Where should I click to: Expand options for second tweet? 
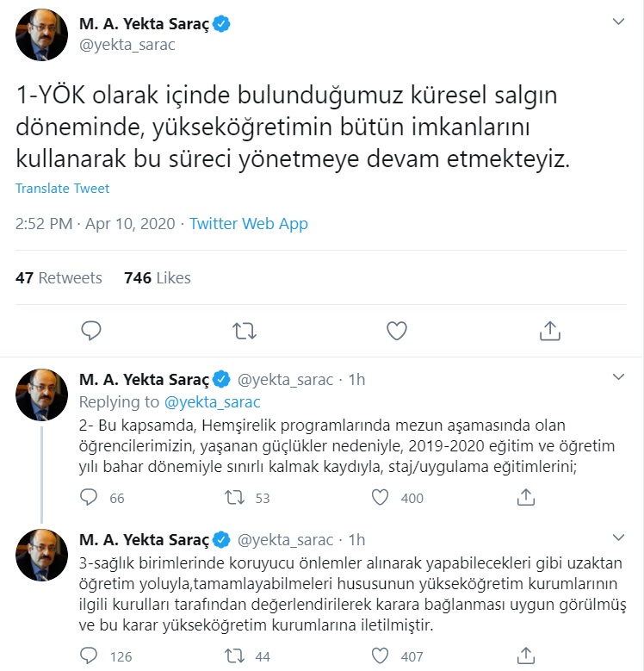618,377
